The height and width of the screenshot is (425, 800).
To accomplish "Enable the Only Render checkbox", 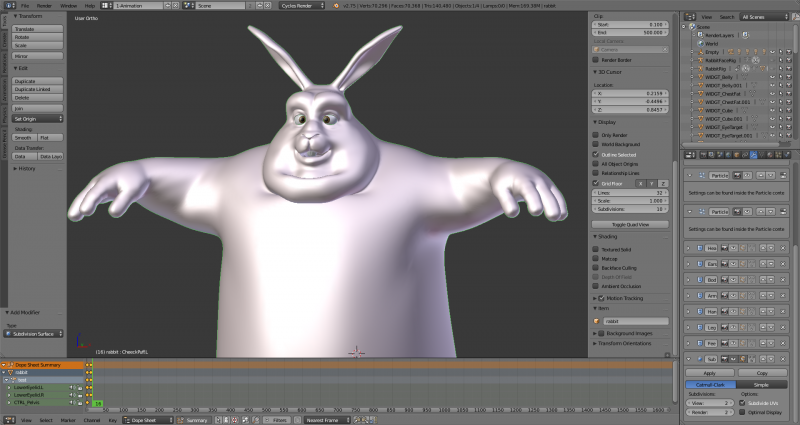I will tap(595, 135).
